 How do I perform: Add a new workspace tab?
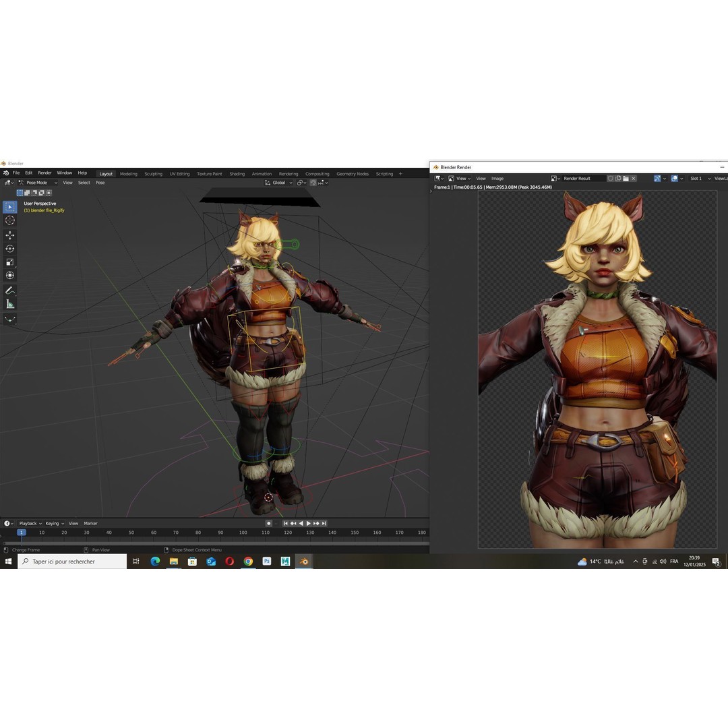point(400,174)
